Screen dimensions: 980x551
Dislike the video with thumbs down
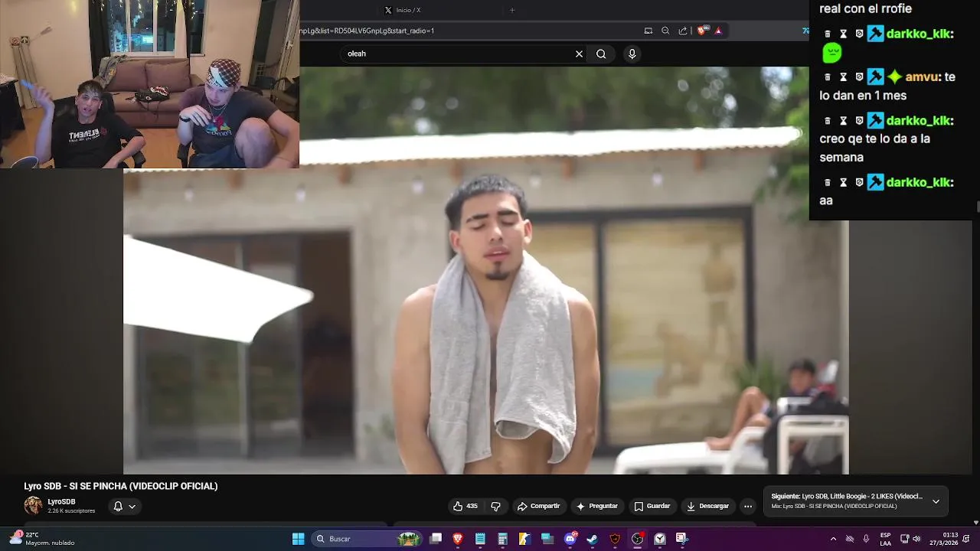coord(495,506)
